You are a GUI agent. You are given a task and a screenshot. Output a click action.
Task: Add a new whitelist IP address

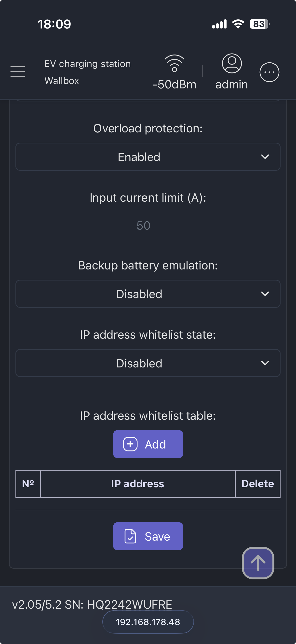pos(148,444)
